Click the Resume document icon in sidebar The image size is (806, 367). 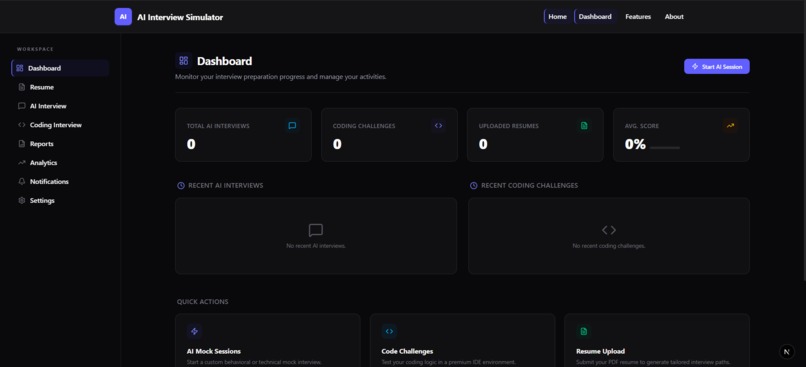(22, 87)
